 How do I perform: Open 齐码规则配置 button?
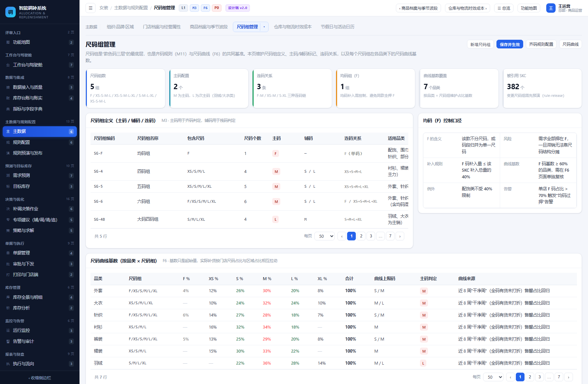coord(541,44)
